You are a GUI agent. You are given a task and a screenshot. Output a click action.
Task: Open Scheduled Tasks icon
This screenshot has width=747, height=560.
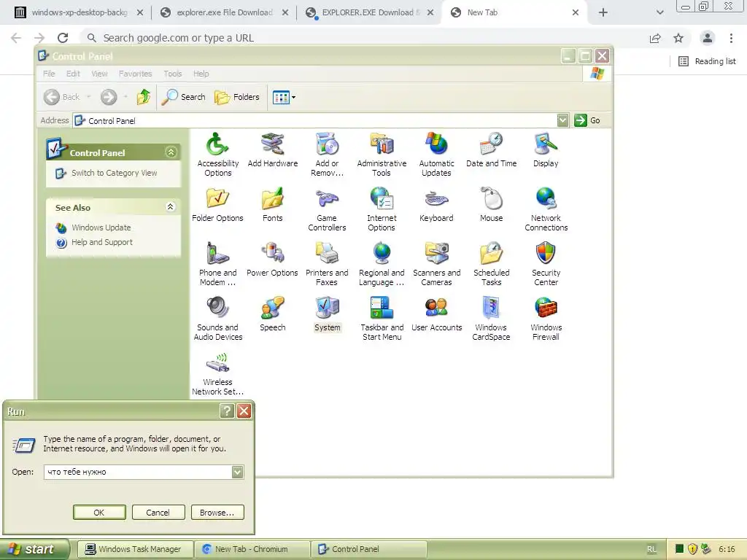point(491,264)
